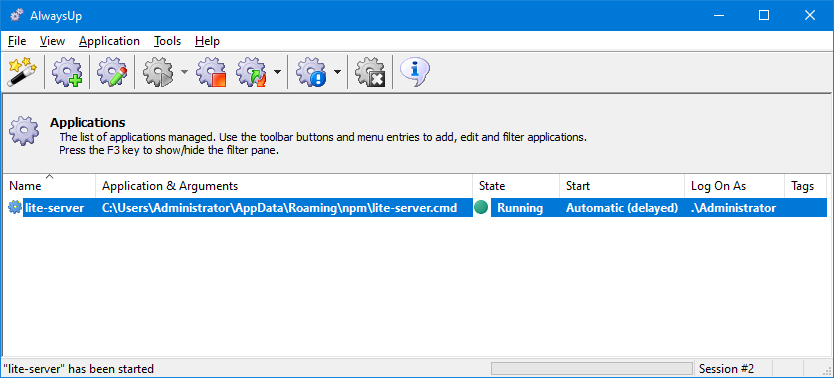Click the Start Application gear icon
Image resolution: width=834 pixels, height=378 pixels.
pyautogui.click(x=159, y=72)
